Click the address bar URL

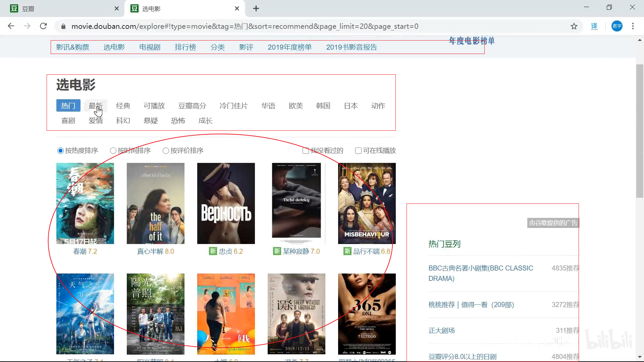[x=245, y=26]
